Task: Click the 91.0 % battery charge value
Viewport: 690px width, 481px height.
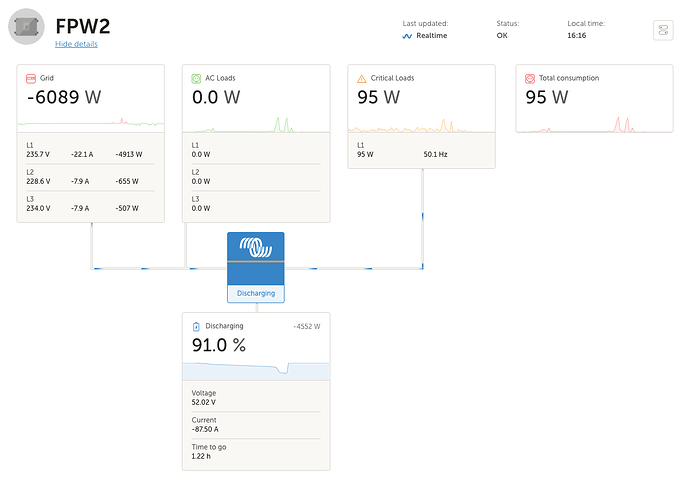Action: (219, 345)
